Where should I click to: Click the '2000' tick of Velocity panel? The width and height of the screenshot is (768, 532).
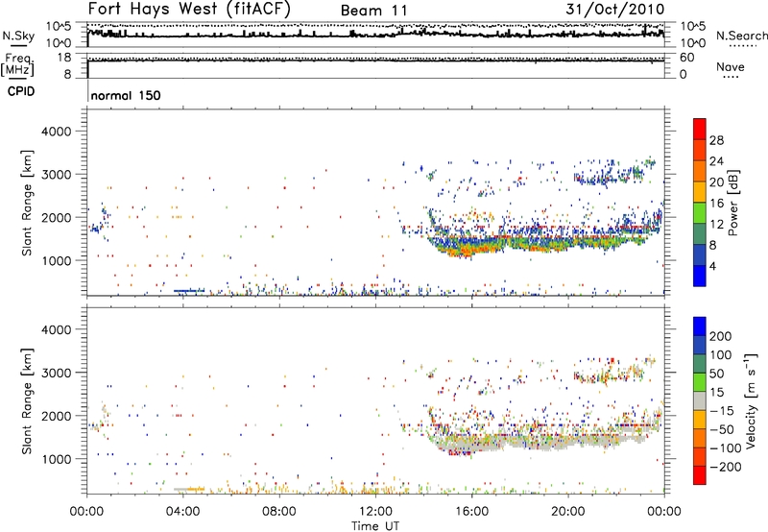(56, 416)
